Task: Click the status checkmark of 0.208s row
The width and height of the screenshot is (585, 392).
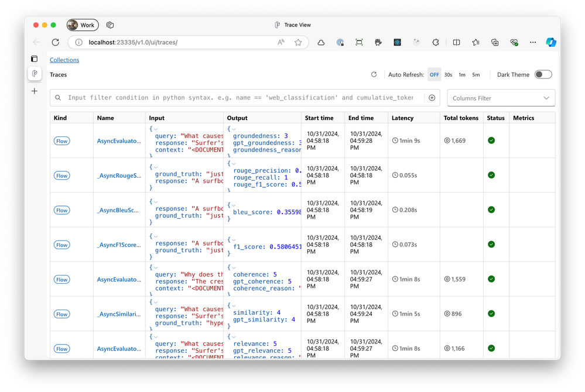Action: point(491,210)
